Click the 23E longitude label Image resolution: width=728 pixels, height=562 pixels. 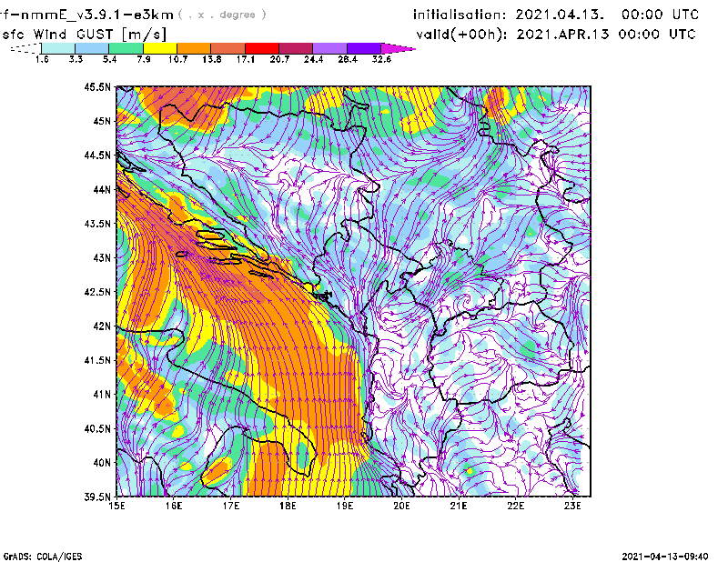tap(572, 506)
